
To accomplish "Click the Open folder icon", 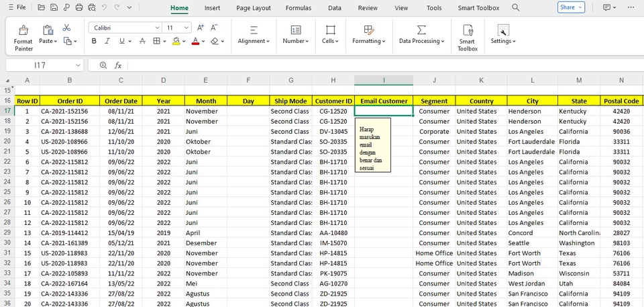I will click(41, 7).
